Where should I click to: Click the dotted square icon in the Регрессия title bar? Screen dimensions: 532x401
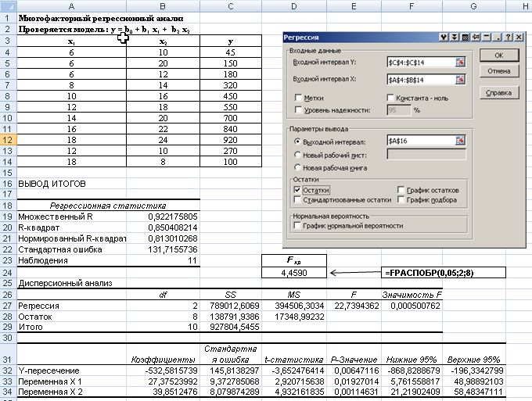[465, 38]
